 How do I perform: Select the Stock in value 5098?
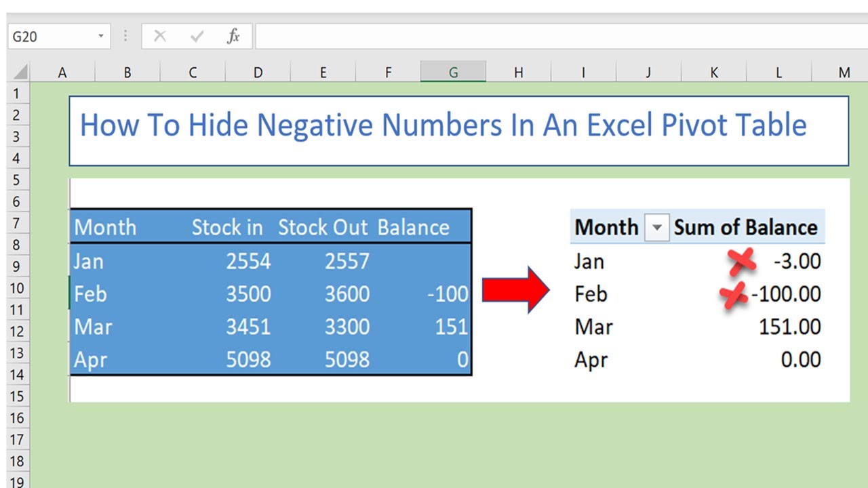pyautogui.click(x=249, y=359)
